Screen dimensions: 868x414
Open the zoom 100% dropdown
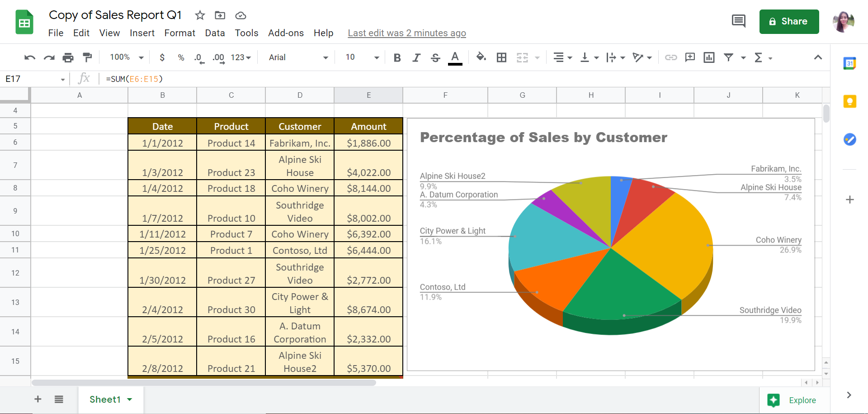tap(127, 57)
